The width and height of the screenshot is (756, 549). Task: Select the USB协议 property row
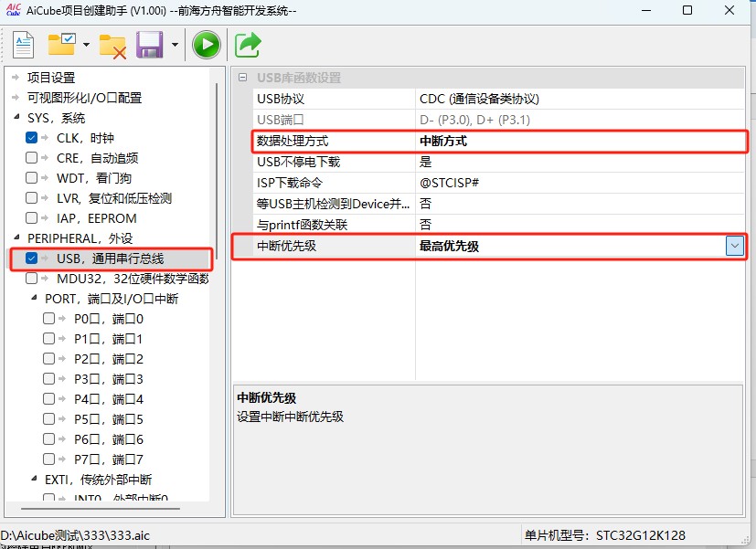pos(498,99)
